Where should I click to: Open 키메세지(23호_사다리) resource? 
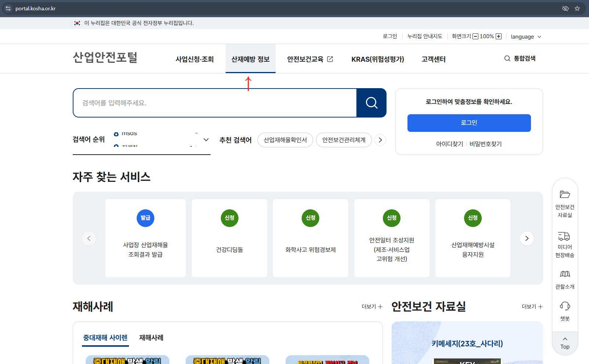click(x=467, y=343)
